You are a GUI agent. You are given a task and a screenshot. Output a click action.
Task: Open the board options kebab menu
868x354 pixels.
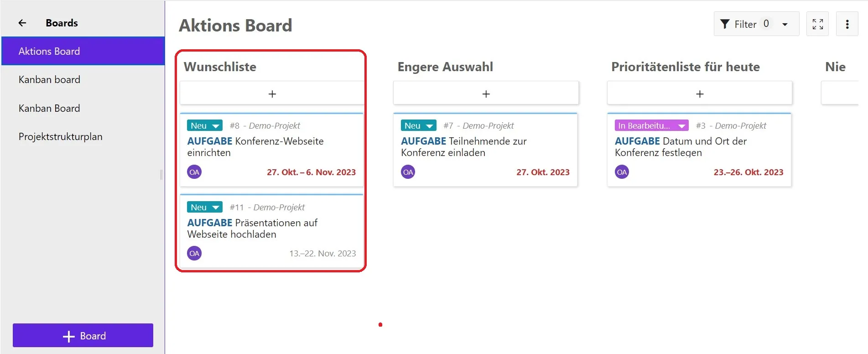coord(847,24)
